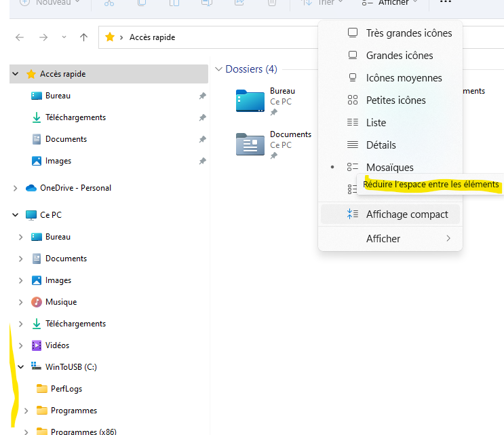This screenshot has height=435, width=504.
Task: Click the Bureau tile name label
Action: (x=282, y=91)
